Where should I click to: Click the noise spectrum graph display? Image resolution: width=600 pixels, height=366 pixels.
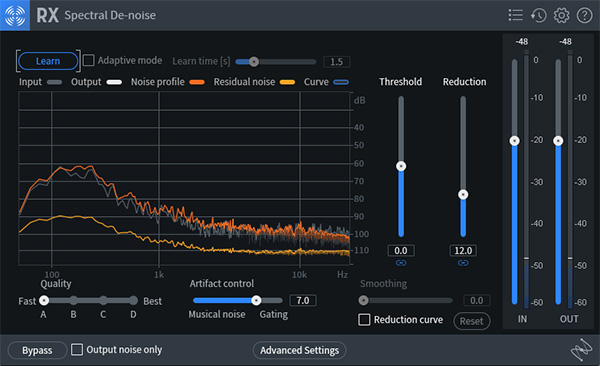(x=184, y=178)
